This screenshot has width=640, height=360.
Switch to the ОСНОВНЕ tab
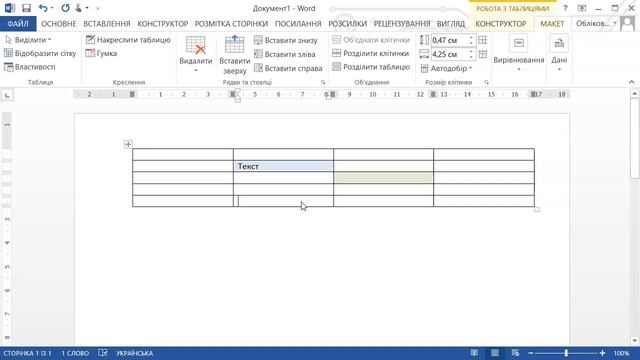coord(59,24)
